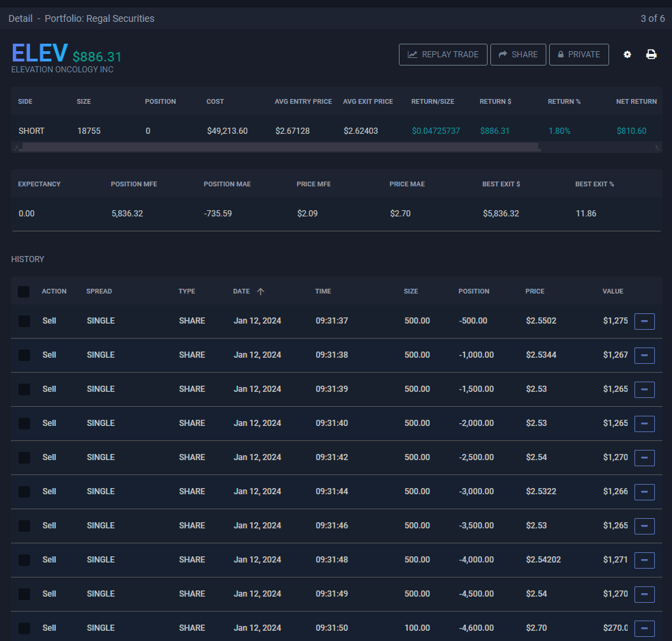Click the size 100.00 cell
The image size is (672, 641).
417,628
